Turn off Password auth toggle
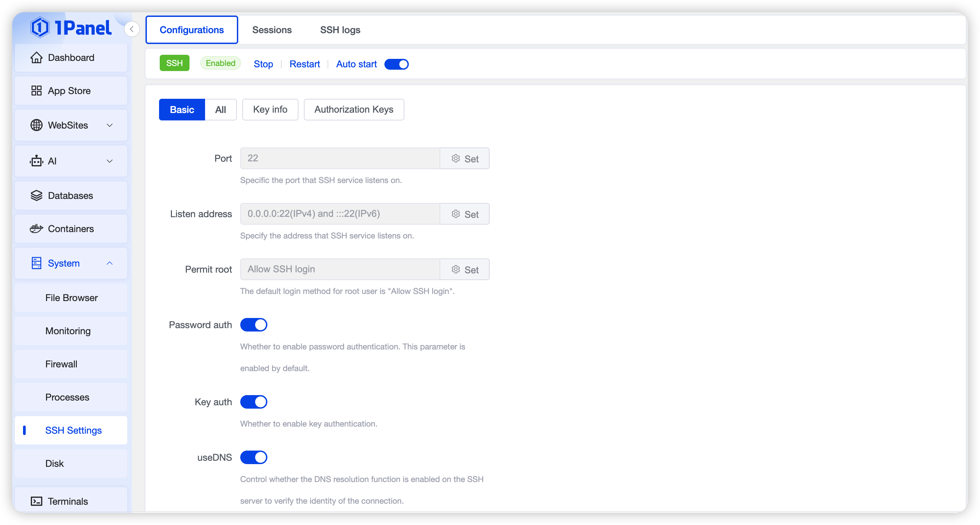 click(254, 325)
